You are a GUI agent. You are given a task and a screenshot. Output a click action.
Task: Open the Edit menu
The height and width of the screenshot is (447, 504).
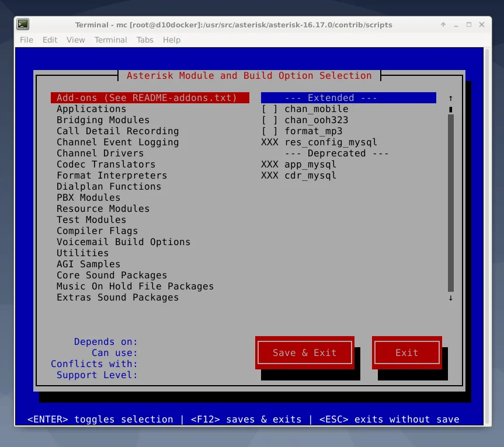tap(50, 40)
